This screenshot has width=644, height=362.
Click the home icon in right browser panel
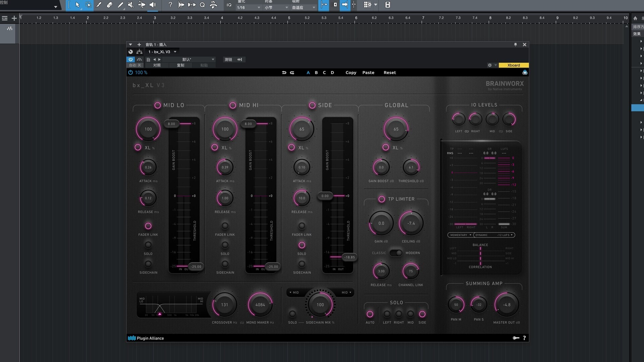click(635, 18)
